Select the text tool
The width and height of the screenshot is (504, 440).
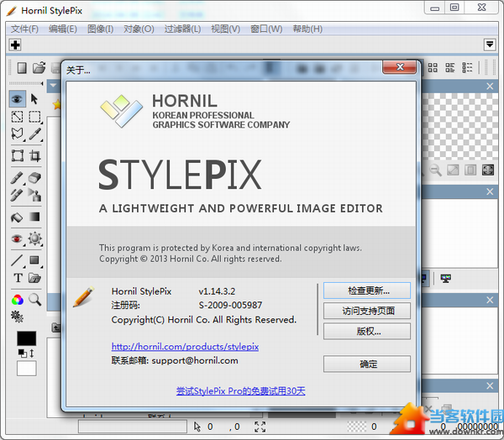(18, 278)
